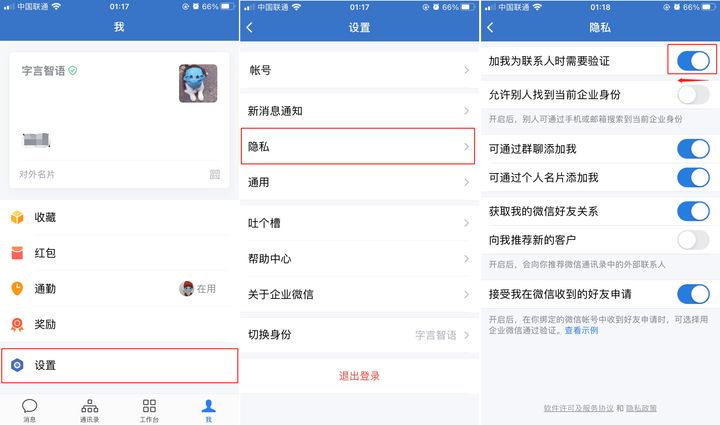720x425 pixels.
Task: Show the 对外名片 QR code icon
Action: click(x=215, y=174)
